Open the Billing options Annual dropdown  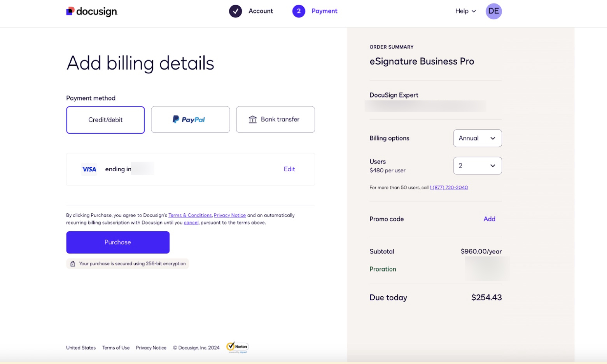point(477,138)
